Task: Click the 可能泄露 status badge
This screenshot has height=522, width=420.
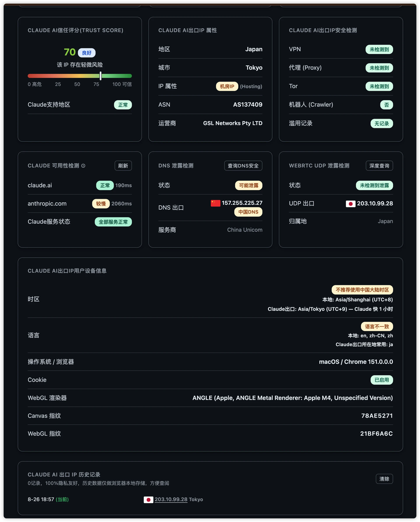Action: point(249,186)
